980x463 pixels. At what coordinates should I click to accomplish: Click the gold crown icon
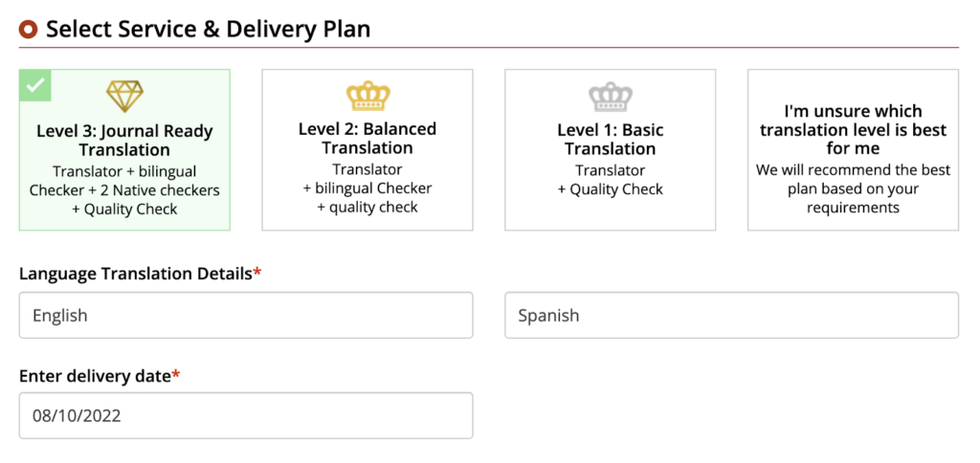click(x=367, y=96)
